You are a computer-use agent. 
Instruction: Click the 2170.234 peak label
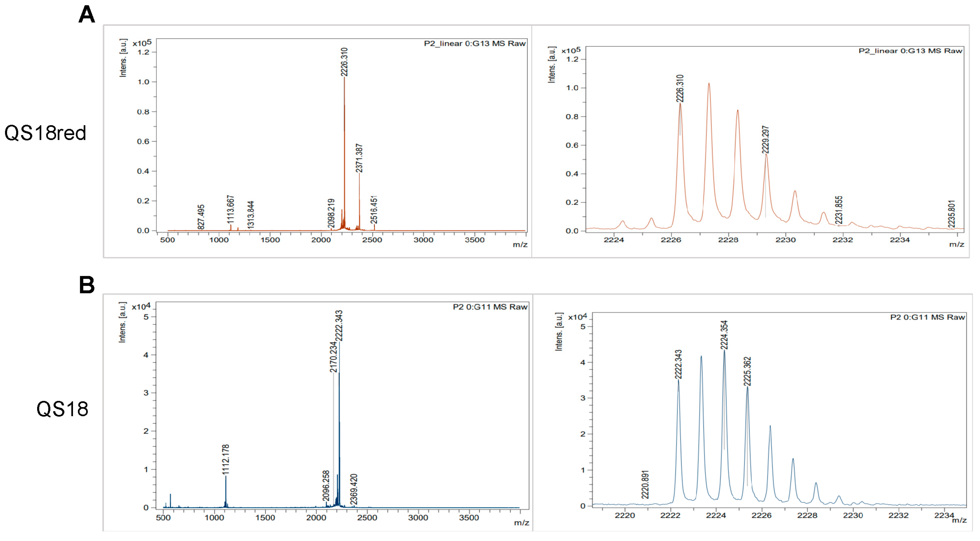tap(333, 357)
